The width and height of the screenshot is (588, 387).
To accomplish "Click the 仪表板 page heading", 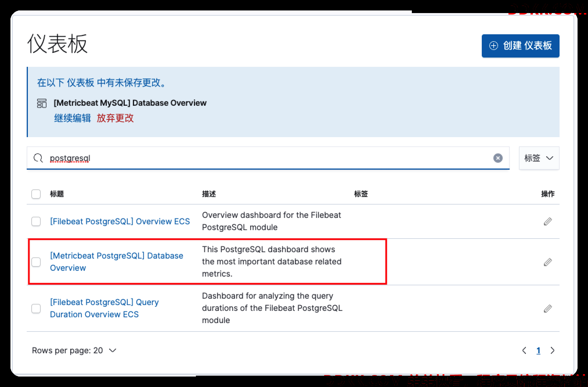I will 57,44.
